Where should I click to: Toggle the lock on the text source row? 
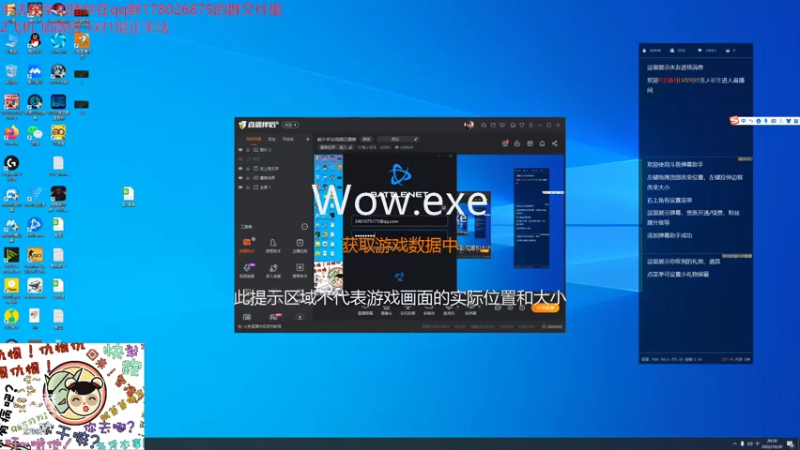pos(248,168)
